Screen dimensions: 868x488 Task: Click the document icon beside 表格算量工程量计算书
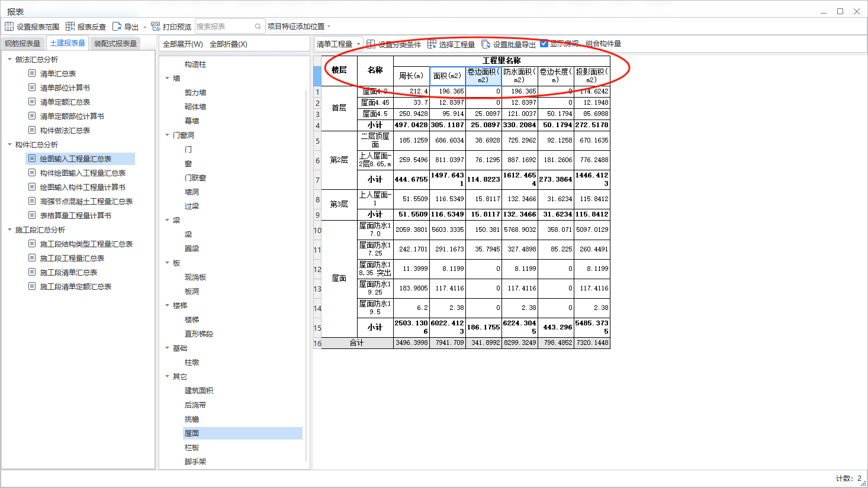[32, 215]
